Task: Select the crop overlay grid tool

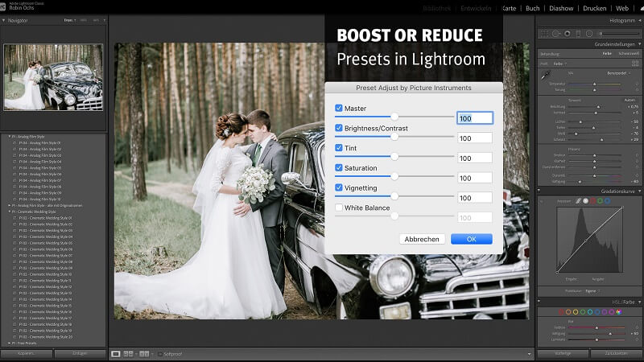Action: point(545,34)
